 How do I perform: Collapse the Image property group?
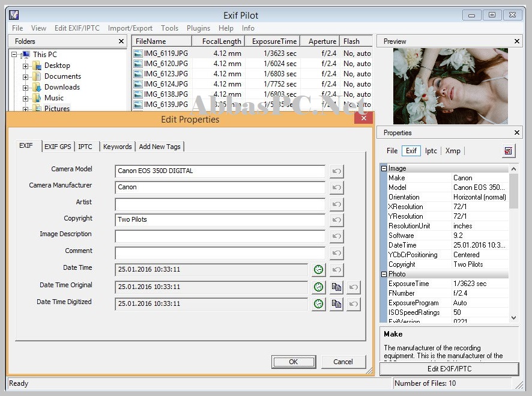tap(384, 168)
